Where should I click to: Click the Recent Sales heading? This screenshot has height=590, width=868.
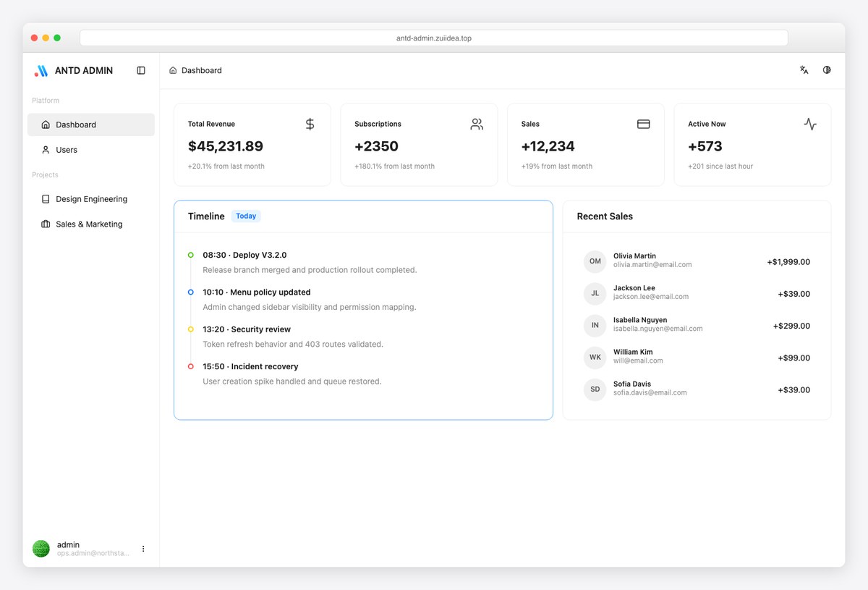tap(605, 216)
